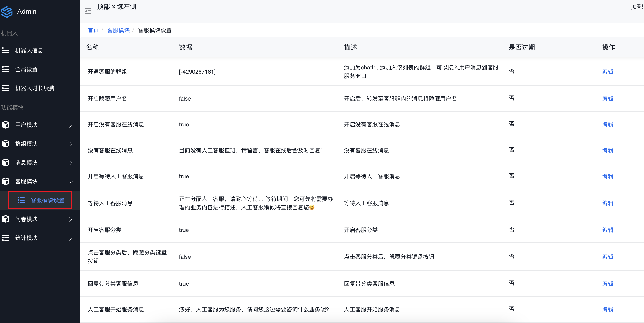This screenshot has height=323, width=644.
Task: Expand the 用户模块 chevron arrow
Action: tap(70, 125)
